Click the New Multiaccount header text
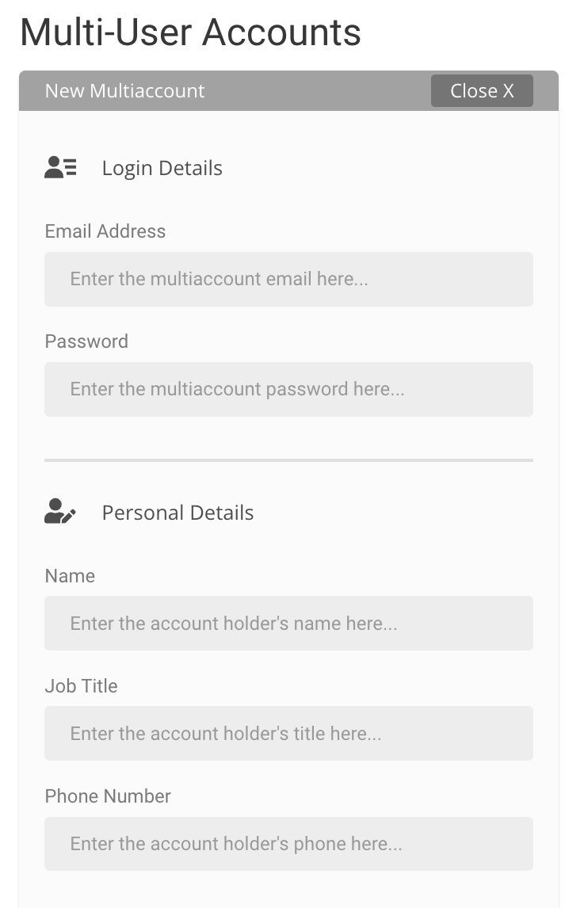The height and width of the screenshot is (908, 588). pos(124,91)
